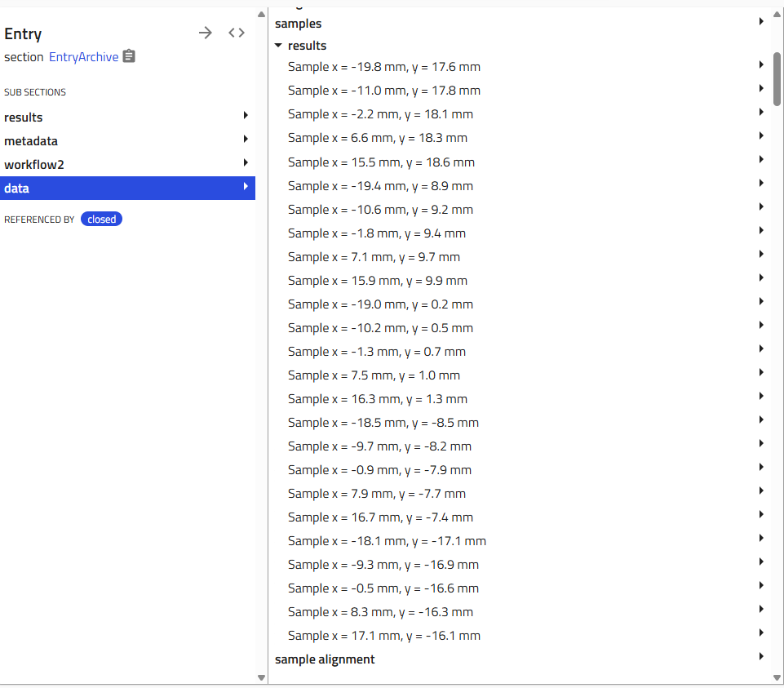Select Sample x = -18.1 mm, y = -17.1 mm
Viewport: 784px width, 688px height.
[387, 541]
